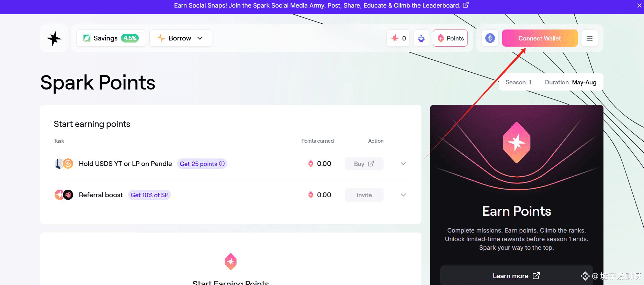Open the Ethereum network selector icon
The width and height of the screenshot is (644, 285).
[x=490, y=38]
